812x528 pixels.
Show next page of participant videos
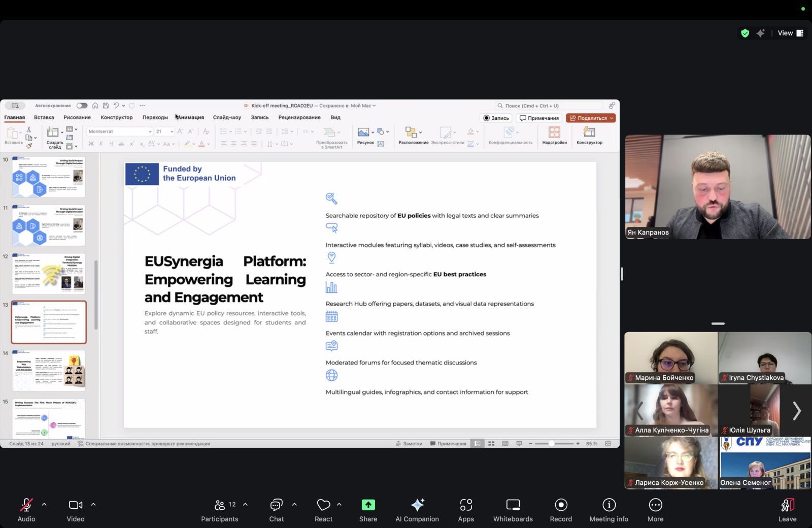[797, 411]
